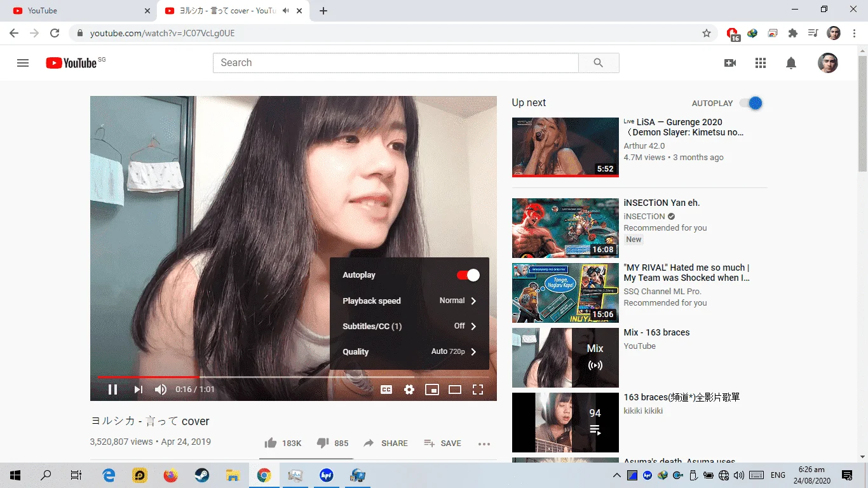The width and height of the screenshot is (868, 488).
Task: Open the Mix - 163 braces playlist
Action: [656, 332]
